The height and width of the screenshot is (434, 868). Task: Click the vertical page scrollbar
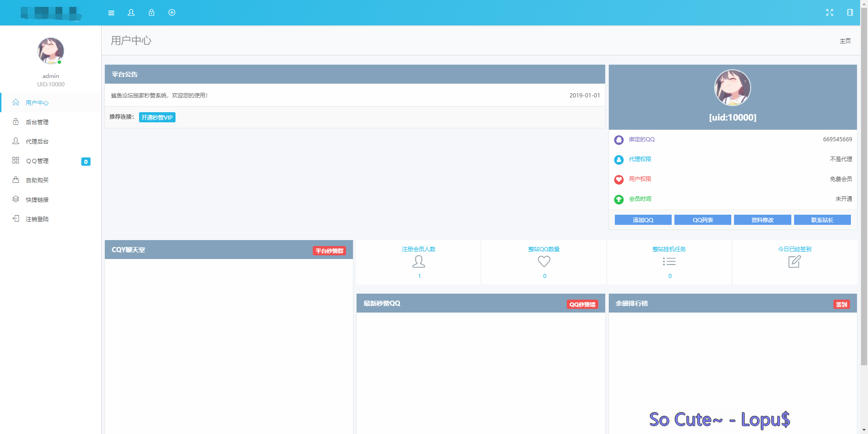tap(864, 185)
